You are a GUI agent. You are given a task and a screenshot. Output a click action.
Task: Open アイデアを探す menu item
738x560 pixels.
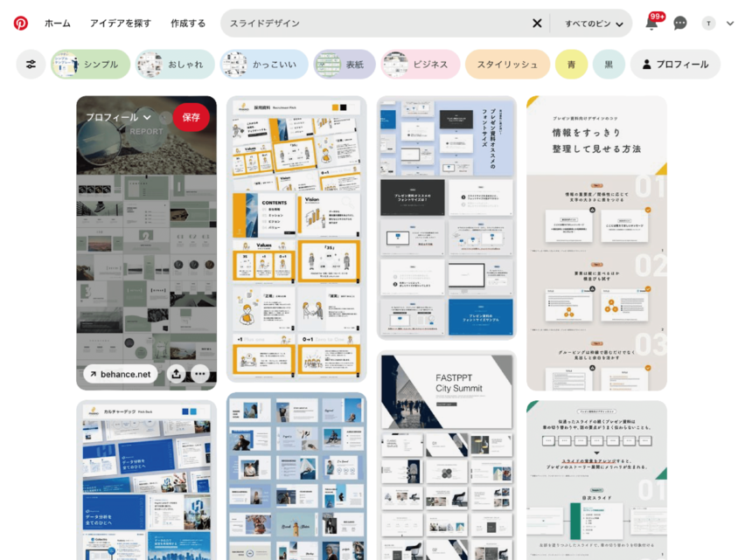[121, 24]
